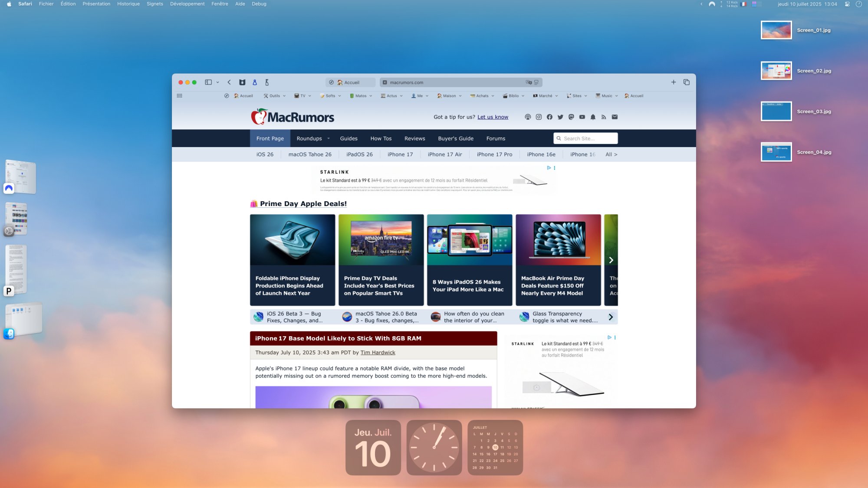Toggle the Safari sidebar button

(208, 82)
